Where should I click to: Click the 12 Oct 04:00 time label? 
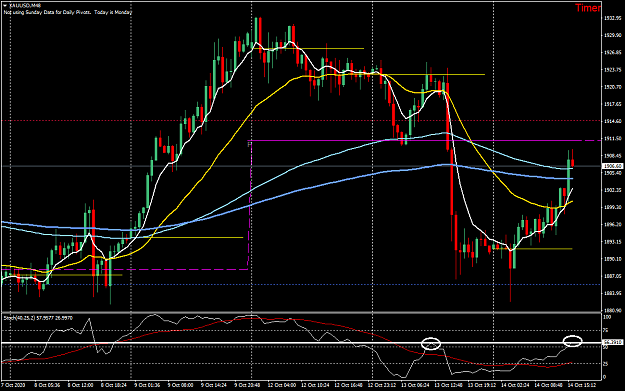click(282, 385)
